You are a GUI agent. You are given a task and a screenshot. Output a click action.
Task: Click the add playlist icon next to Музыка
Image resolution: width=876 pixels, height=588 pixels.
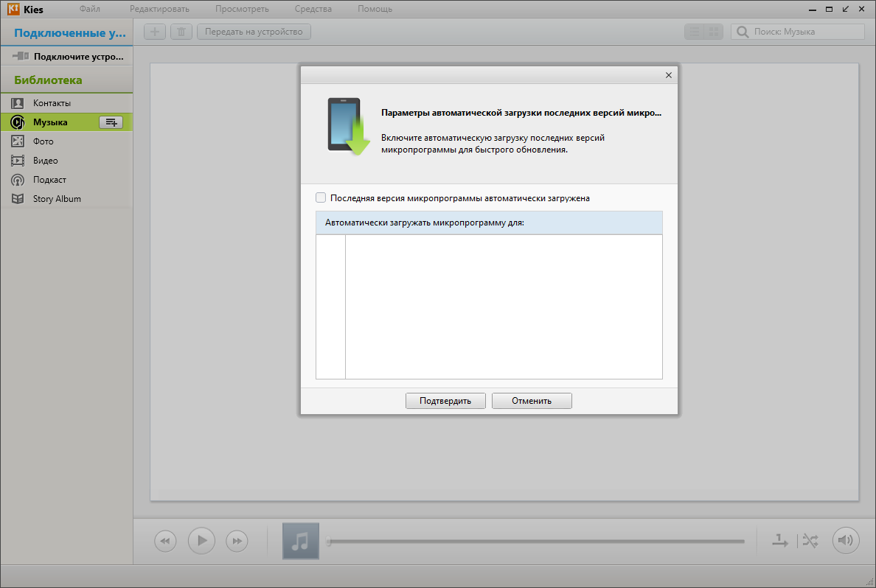point(111,122)
